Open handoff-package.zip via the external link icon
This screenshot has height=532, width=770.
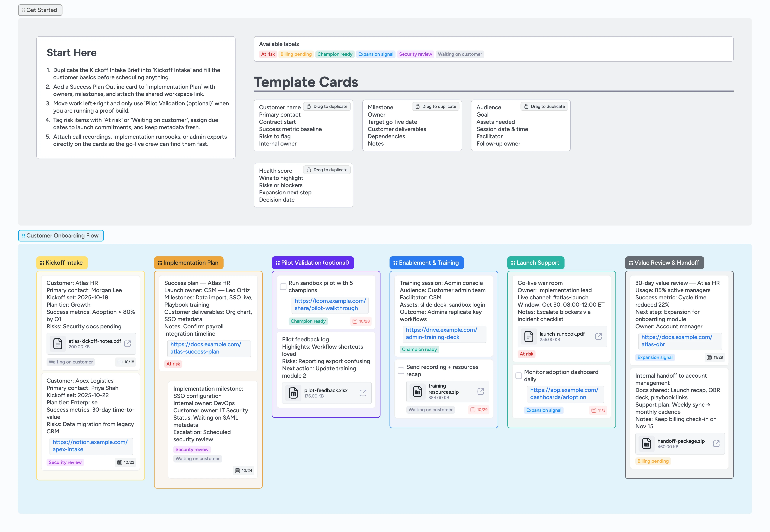[x=716, y=444]
